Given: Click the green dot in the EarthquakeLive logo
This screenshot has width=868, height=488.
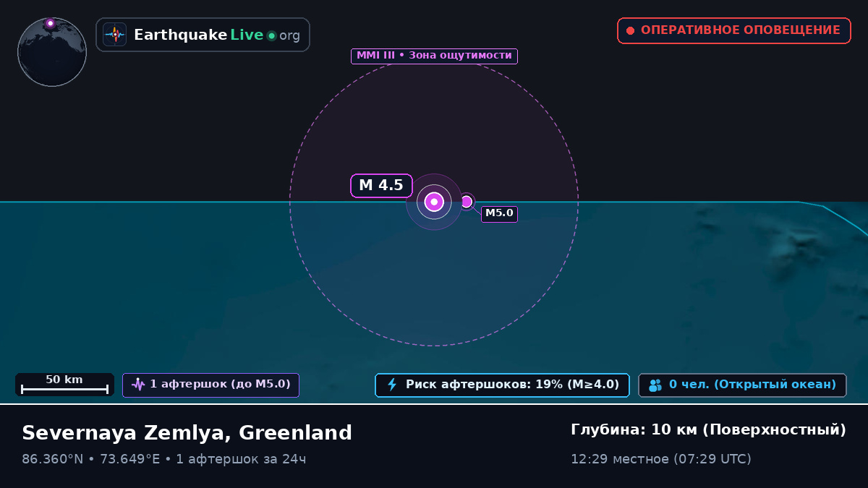Looking at the screenshot, I should [271, 35].
